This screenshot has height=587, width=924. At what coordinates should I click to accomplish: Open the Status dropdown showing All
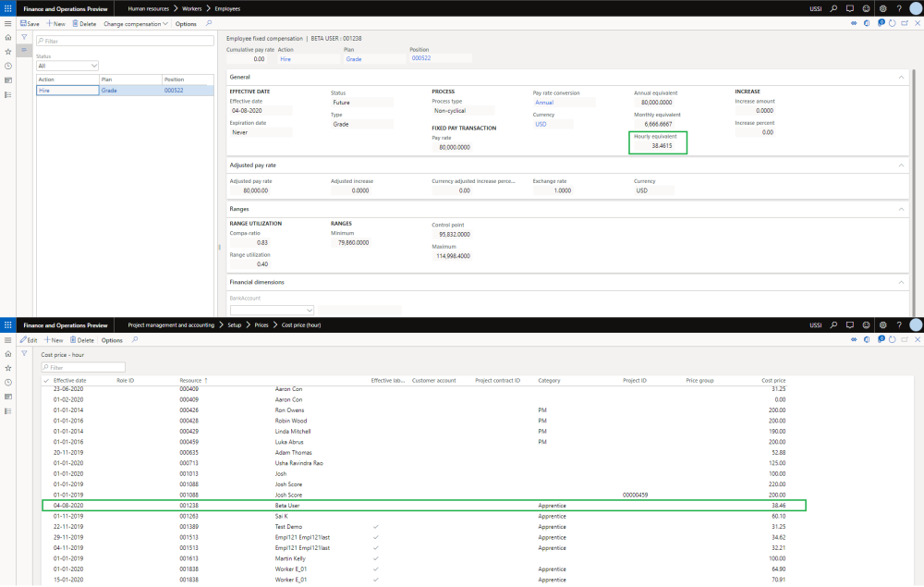pos(67,67)
